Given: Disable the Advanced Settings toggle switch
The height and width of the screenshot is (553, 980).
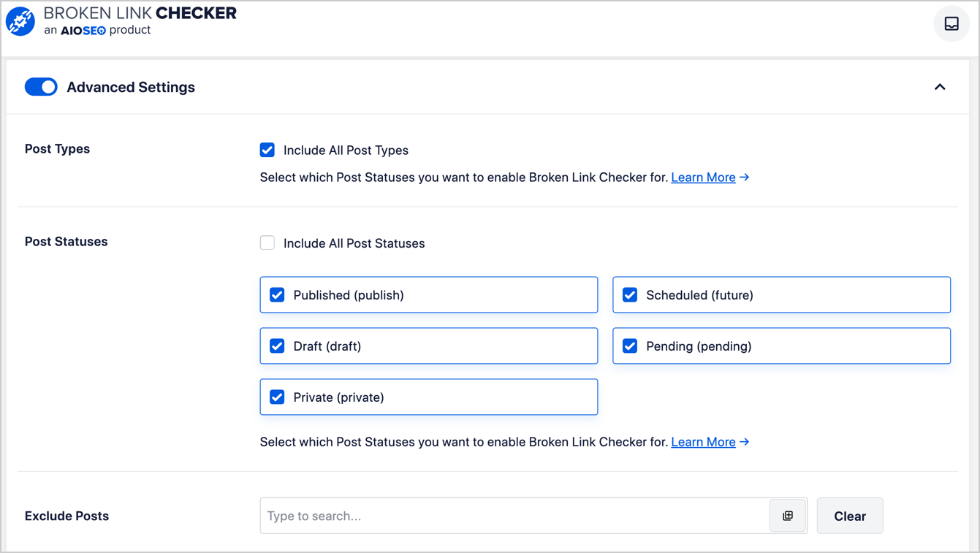Looking at the screenshot, I should coord(41,87).
